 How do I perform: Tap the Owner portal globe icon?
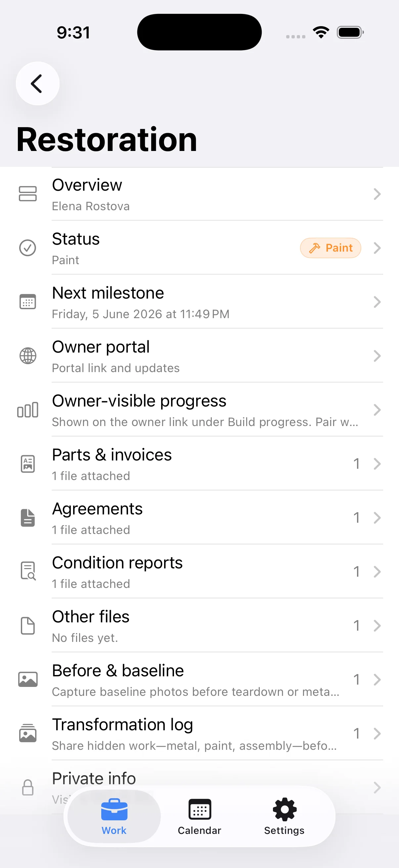pyautogui.click(x=27, y=356)
